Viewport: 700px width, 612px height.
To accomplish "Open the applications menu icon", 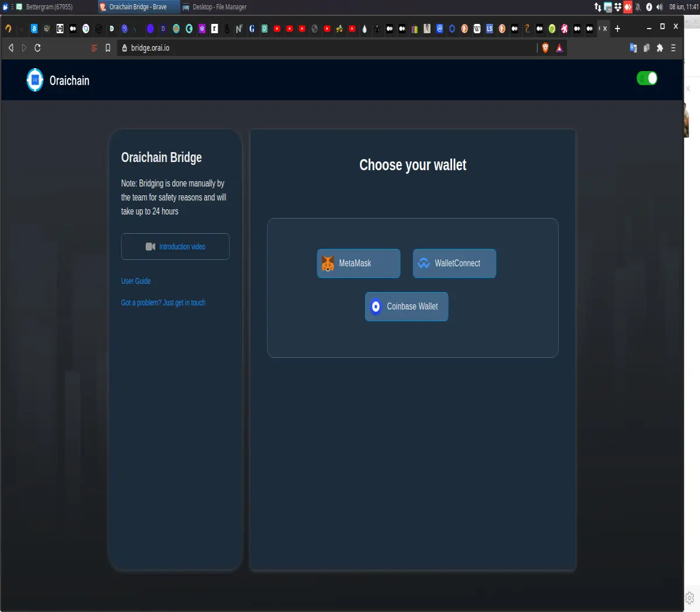I will pyautogui.click(x=5, y=7).
